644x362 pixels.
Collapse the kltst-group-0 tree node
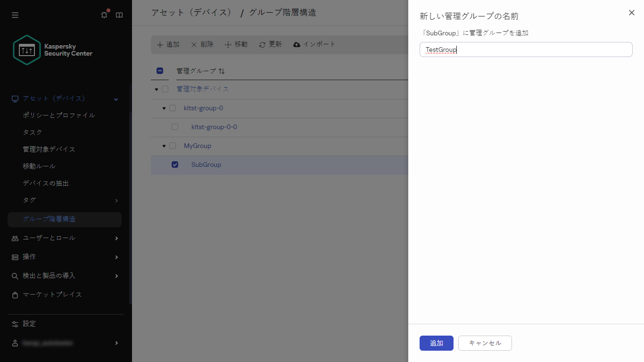point(164,108)
